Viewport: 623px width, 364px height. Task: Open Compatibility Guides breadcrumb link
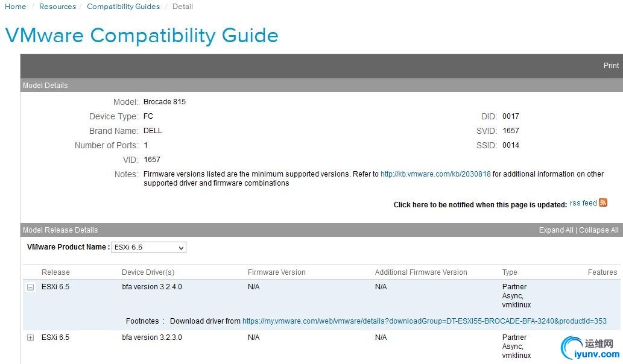click(x=123, y=7)
